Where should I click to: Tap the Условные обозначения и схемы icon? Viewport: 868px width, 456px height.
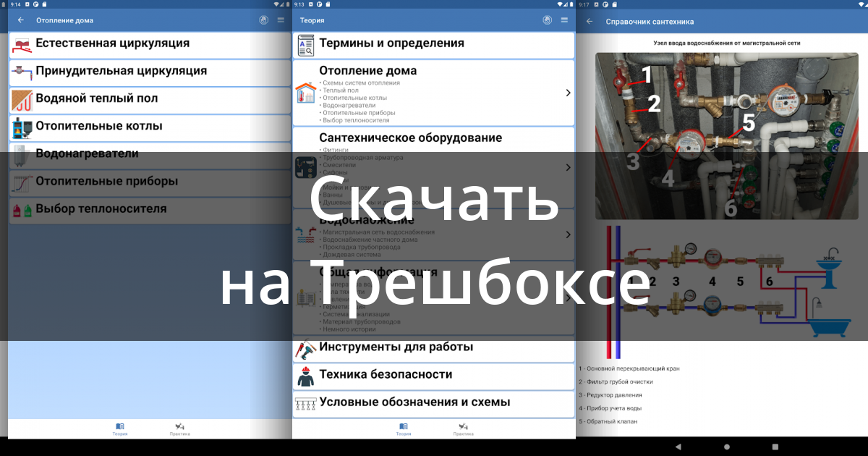[x=305, y=404]
